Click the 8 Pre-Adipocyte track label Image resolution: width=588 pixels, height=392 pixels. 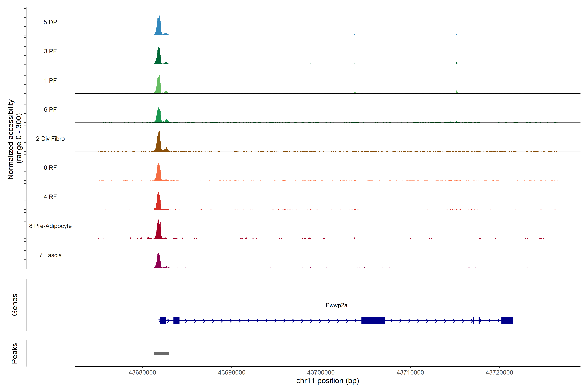pos(50,226)
